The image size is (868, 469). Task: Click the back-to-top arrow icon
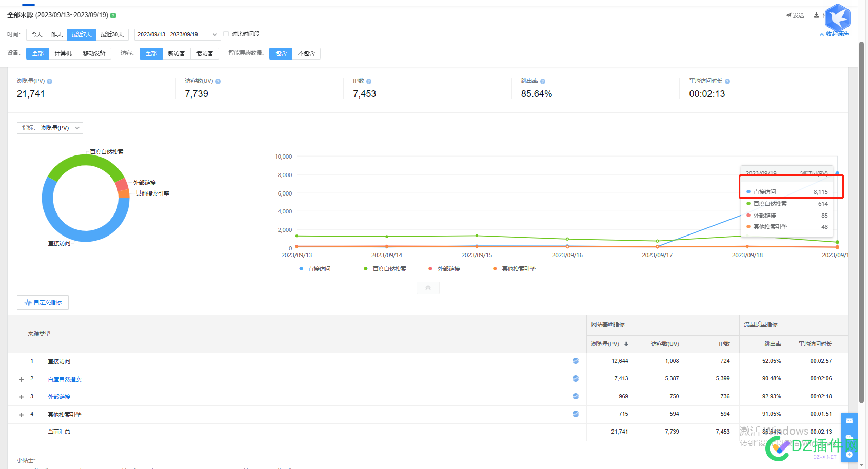pyautogui.click(x=850, y=455)
